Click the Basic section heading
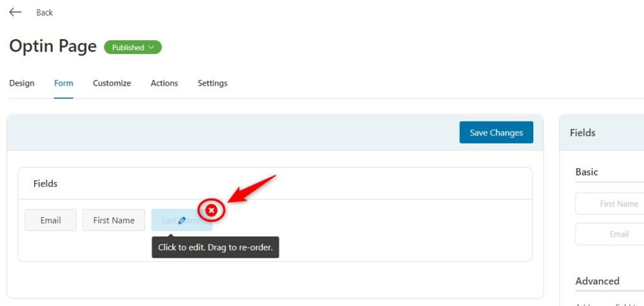 (x=587, y=172)
